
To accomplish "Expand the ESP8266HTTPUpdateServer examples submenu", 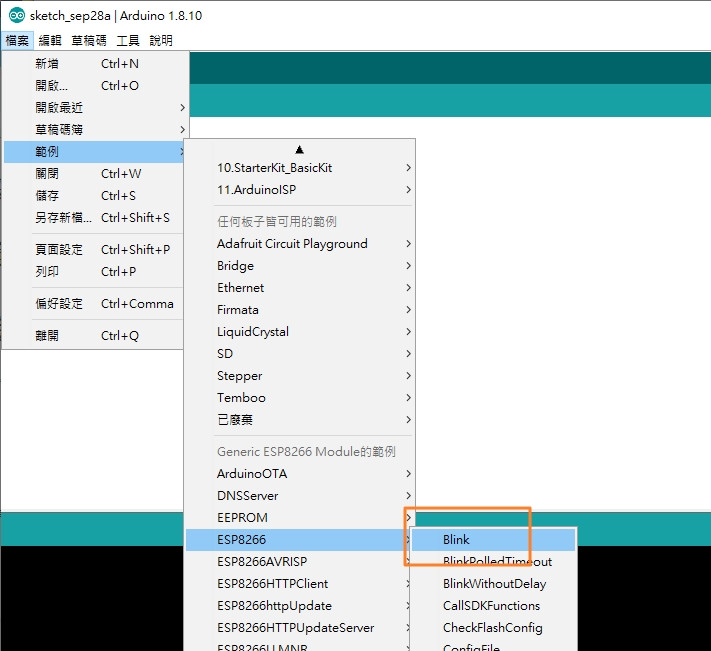I will point(298,627).
